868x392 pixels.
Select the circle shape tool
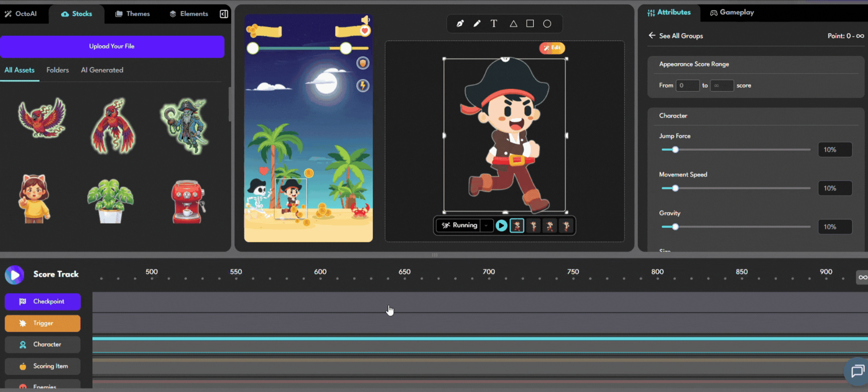coord(547,24)
